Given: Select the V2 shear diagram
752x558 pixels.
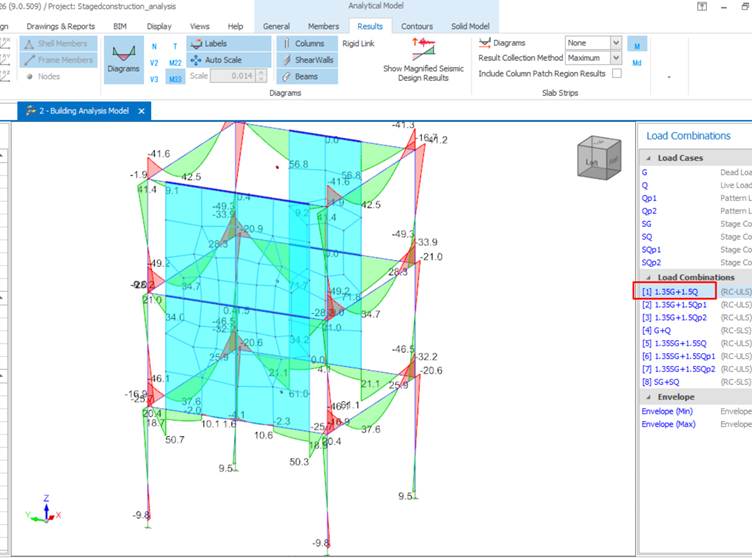Looking at the screenshot, I should click(x=154, y=63).
